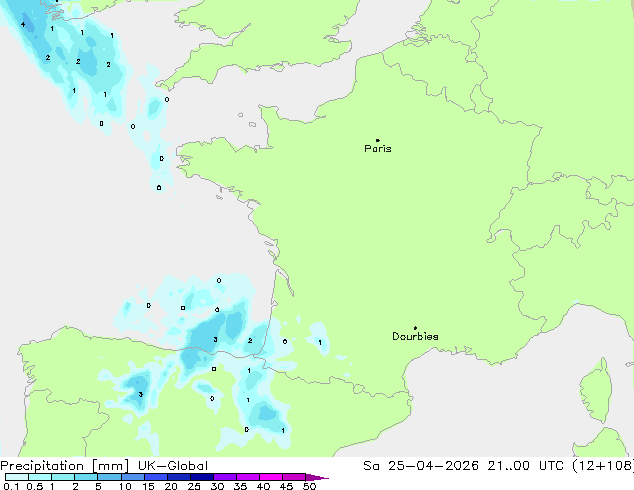Pick the 35–40 mm legend swatch

tap(248, 477)
